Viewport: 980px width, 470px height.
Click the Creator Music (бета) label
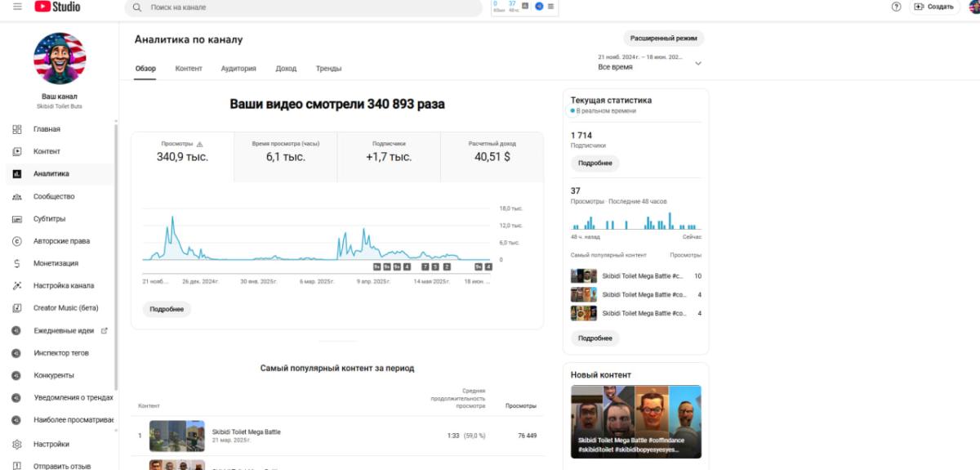65,308
